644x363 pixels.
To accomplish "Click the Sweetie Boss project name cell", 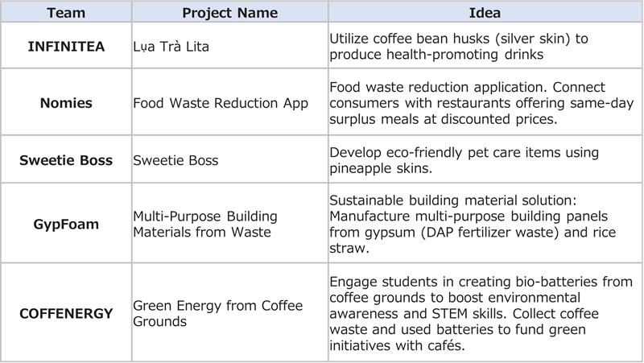I will [x=175, y=159].
